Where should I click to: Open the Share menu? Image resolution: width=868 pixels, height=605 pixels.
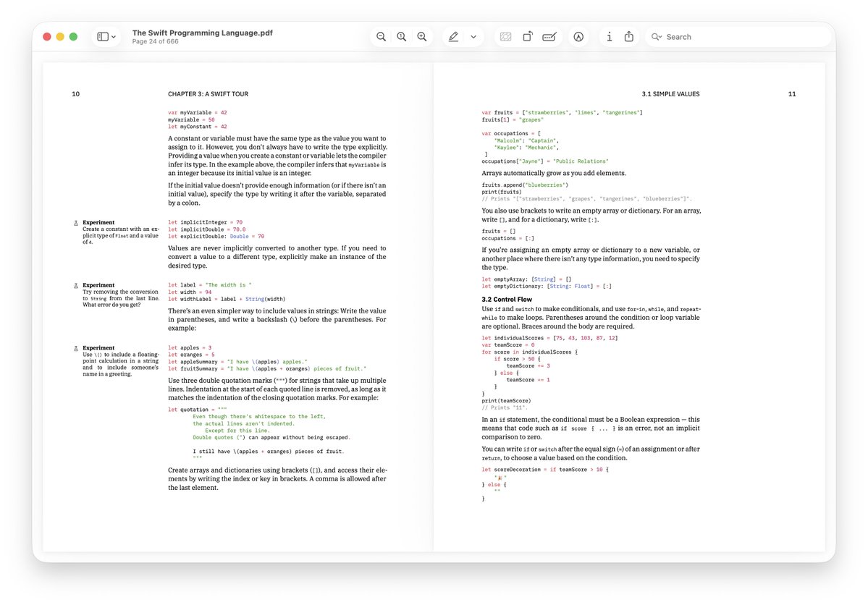pyautogui.click(x=629, y=36)
